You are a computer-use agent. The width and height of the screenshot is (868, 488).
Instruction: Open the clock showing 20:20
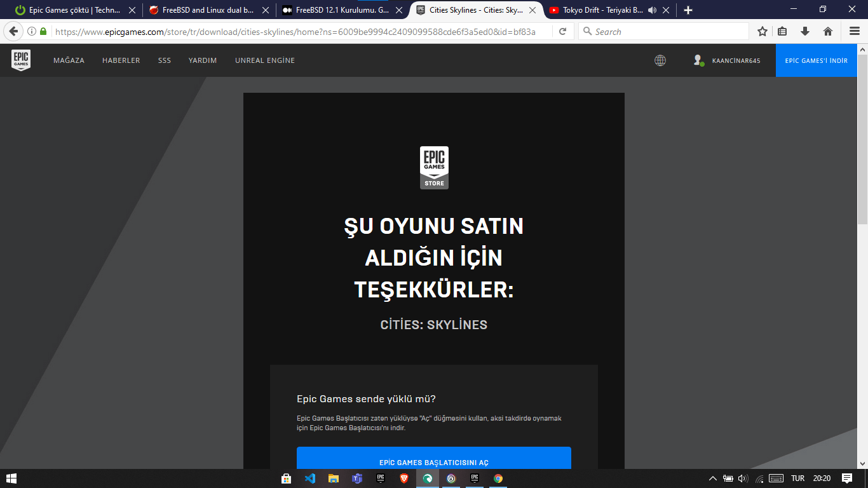coord(822,478)
